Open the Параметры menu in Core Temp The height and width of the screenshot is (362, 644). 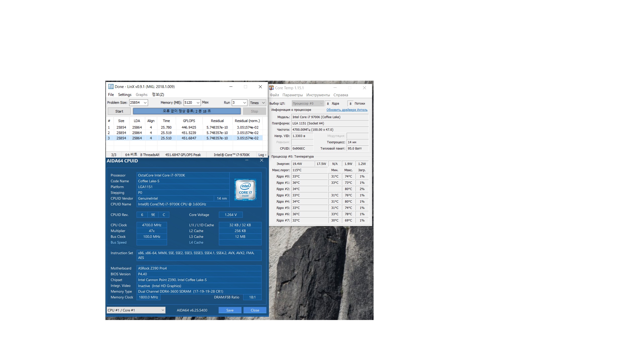[292, 95]
